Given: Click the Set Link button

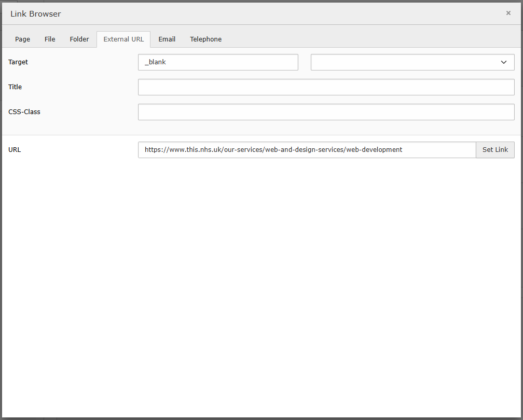Looking at the screenshot, I should point(495,150).
